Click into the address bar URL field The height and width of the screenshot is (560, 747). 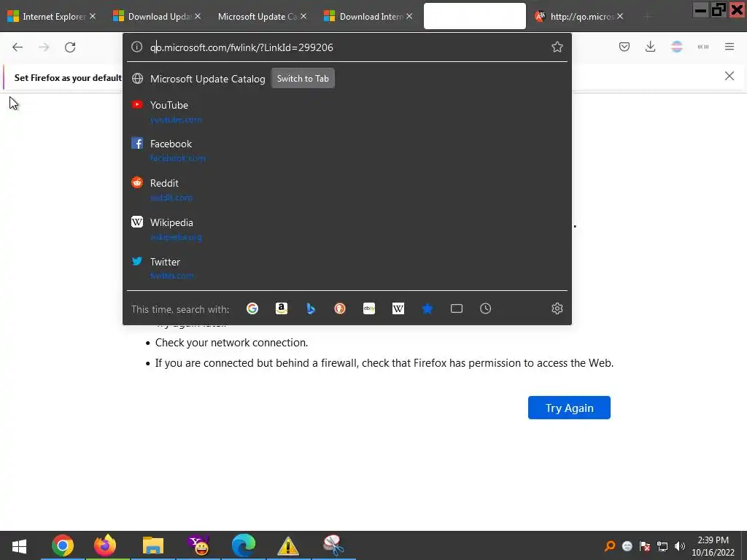[x=348, y=47]
